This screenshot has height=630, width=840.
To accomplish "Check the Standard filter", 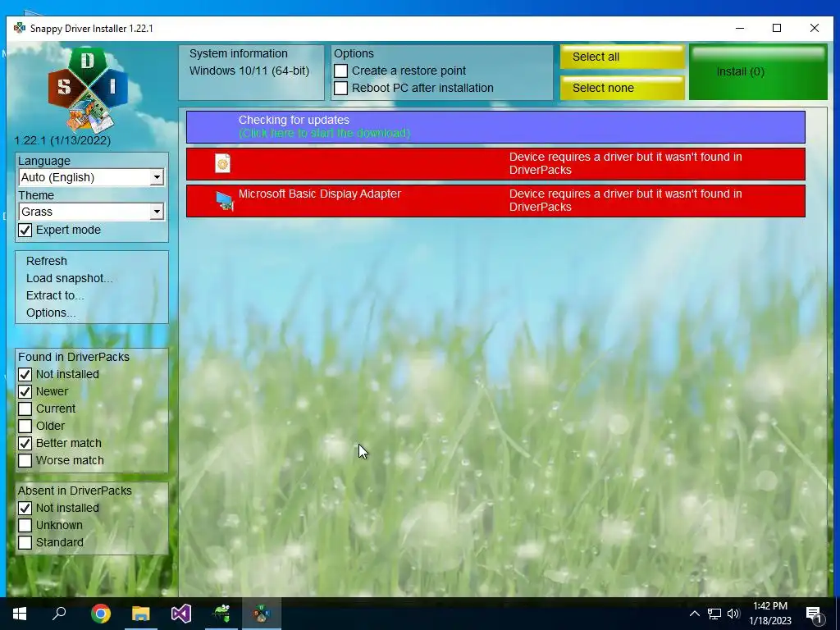I will pyautogui.click(x=25, y=542).
